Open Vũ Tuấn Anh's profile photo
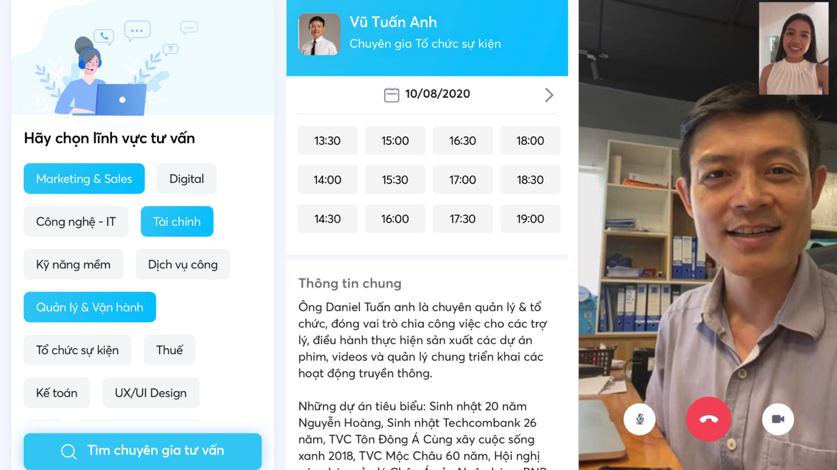Screen dimensions: 837x470 pos(319,35)
